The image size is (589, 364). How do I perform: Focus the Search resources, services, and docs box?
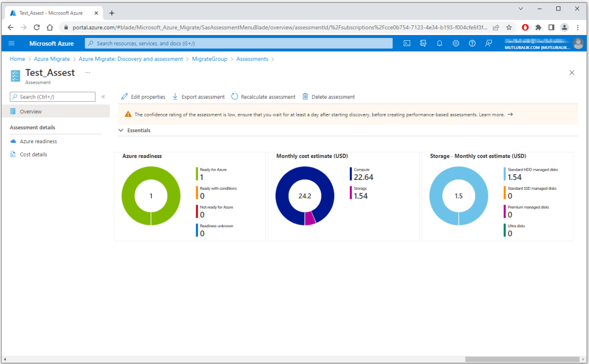point(239,44)
